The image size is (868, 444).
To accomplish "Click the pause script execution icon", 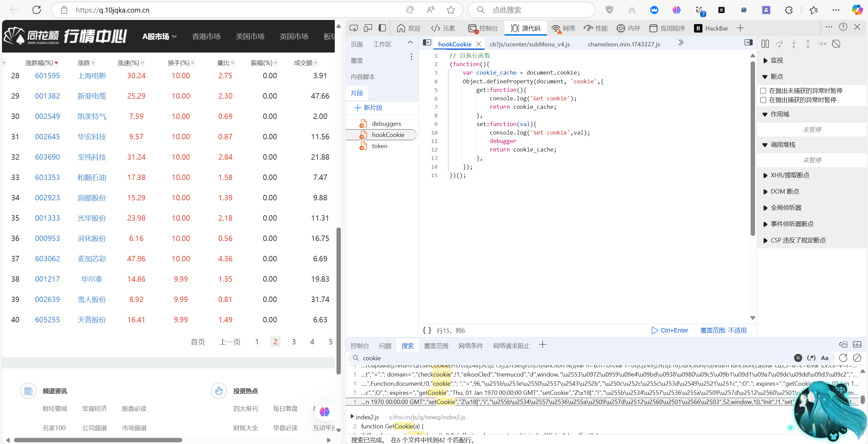I will click(765, 44).
